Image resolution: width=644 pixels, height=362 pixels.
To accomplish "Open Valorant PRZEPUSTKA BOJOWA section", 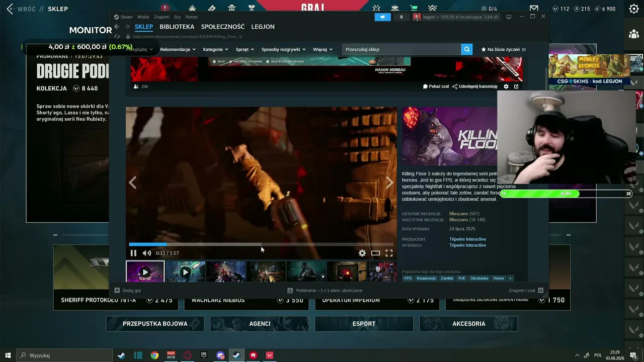I will [155, 324].
